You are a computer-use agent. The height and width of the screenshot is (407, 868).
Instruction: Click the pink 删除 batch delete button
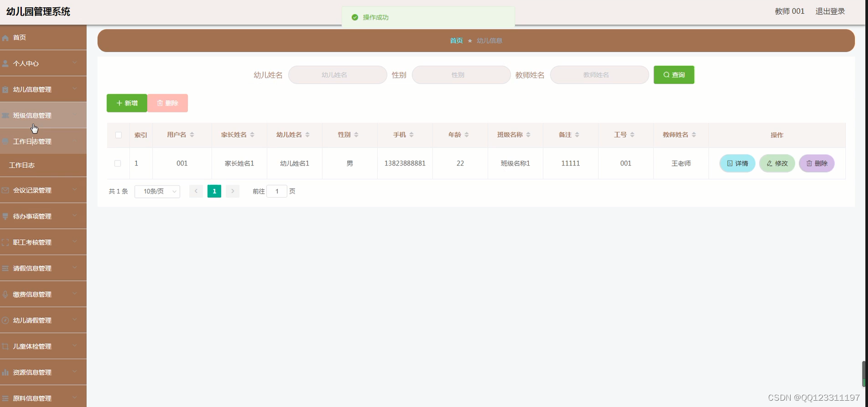(x=168, y=103)
